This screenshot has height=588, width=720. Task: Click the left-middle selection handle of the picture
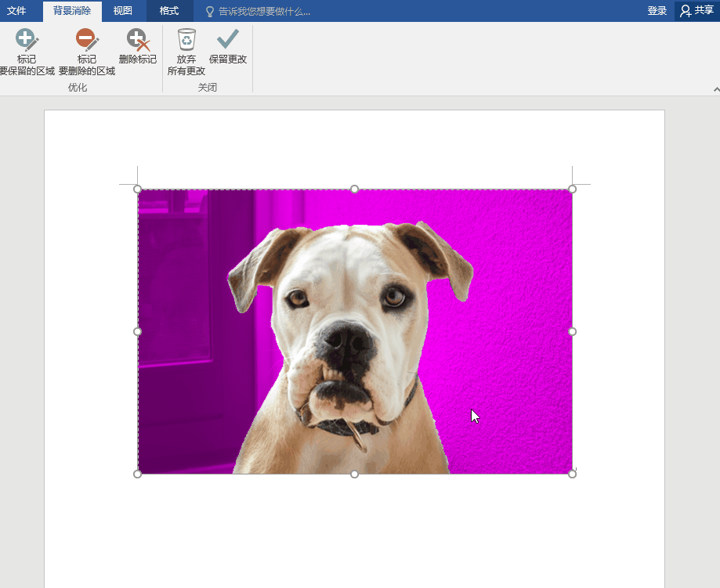[137, 331]
